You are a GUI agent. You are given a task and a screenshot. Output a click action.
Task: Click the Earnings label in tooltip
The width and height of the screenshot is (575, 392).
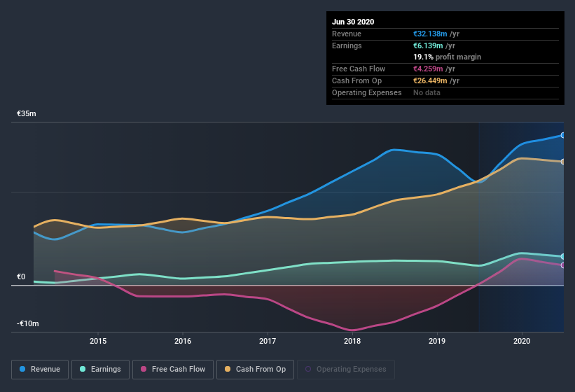(x=347, y=45)
